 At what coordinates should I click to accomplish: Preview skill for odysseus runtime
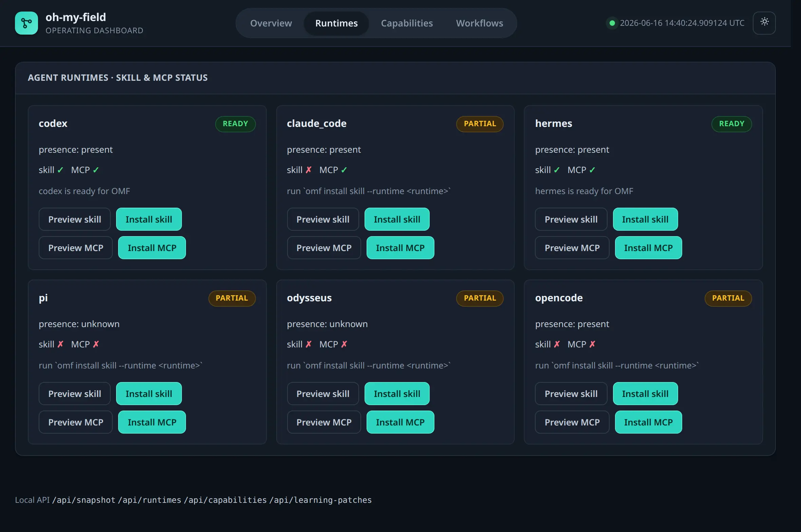click(323, 394)
